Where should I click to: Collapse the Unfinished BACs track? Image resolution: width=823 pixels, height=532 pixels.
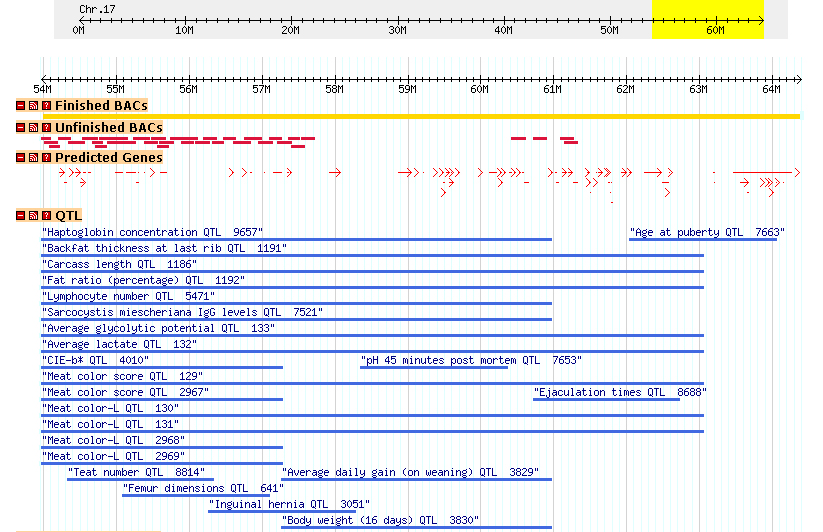pos(20,128)
